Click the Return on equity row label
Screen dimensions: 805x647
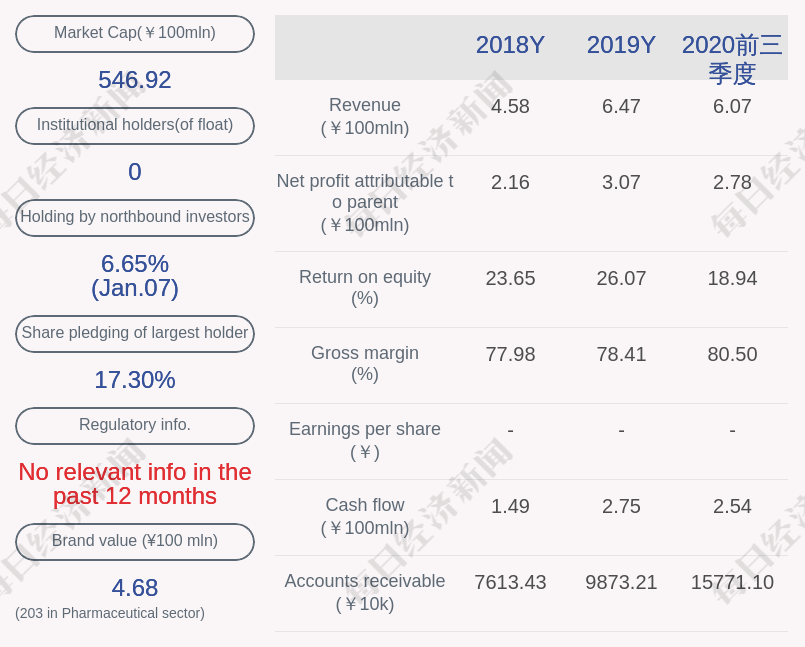(x=364, y=288)
